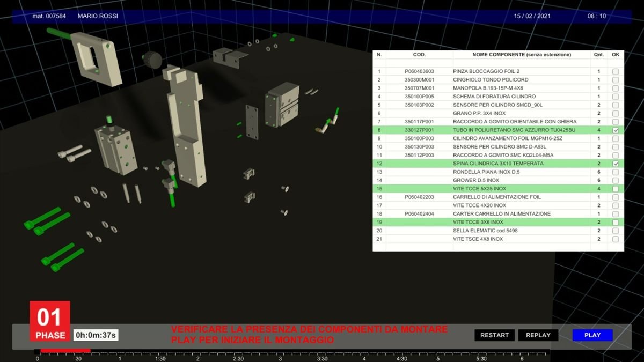Check OK for SENSORE PER CILINDRO SMCD_90L
This screenshot has height=362, width=644.
(616, 105)
